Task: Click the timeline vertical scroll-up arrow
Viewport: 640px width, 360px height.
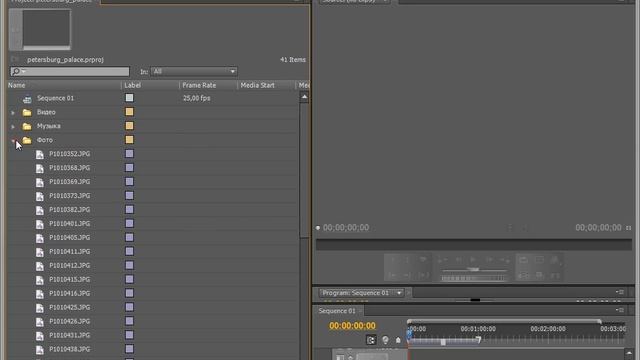Action: tap(629, 353)
